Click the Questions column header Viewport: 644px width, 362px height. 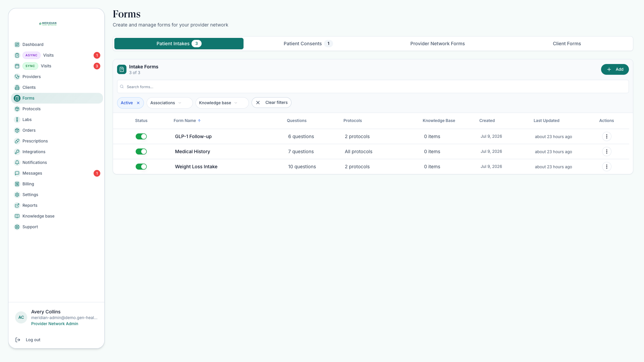point(297,121)
